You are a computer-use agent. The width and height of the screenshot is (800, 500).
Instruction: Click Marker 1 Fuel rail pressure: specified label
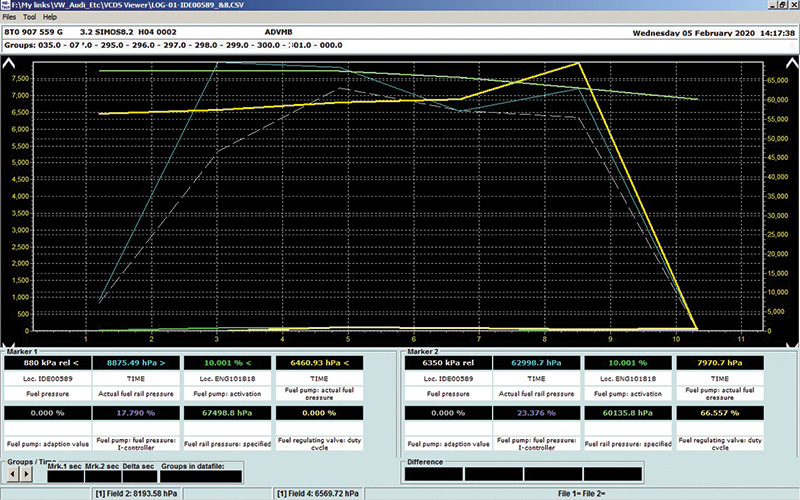(227, 444)
